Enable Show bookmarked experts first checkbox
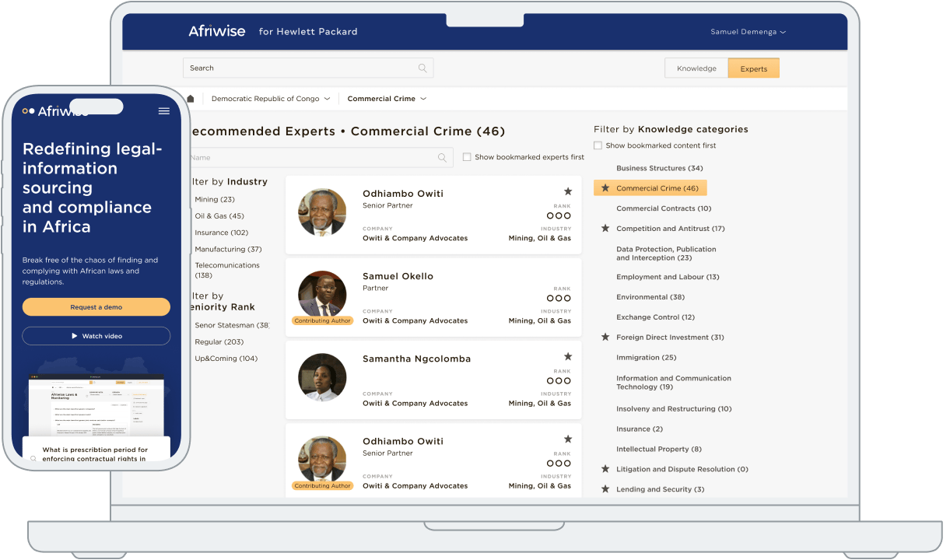950x560 pixels. coord(467,157)
